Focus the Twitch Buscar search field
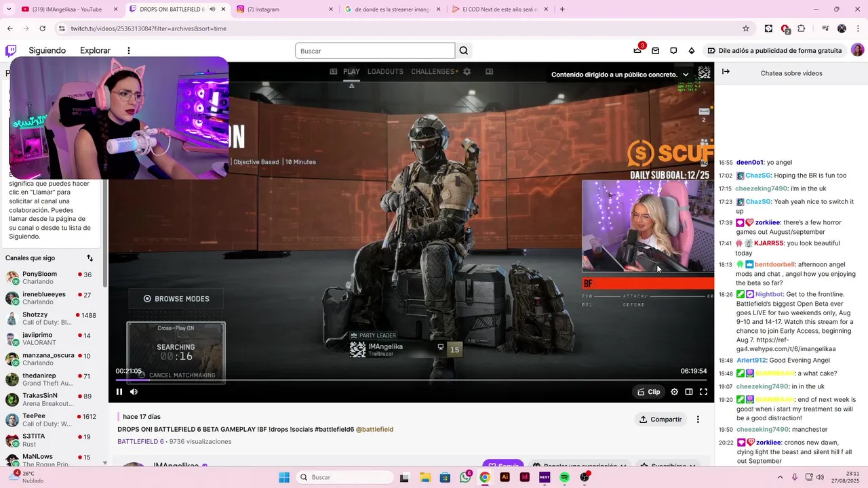868x488 pixels. tap(375, 51)
